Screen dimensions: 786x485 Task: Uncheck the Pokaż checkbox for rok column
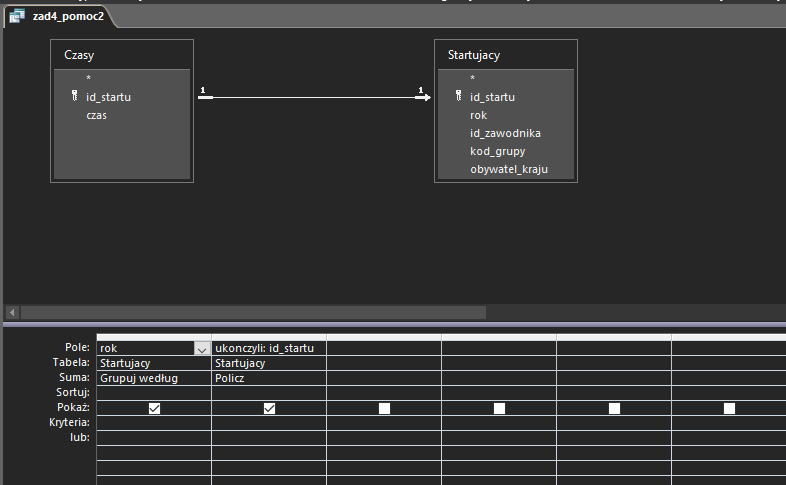154,408
